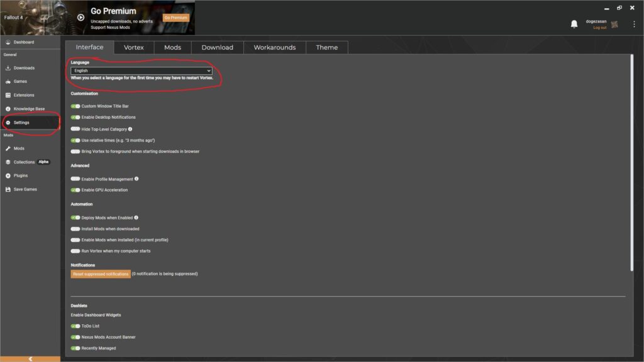Toggle Nexus Mods Account Banner dashlet

(x=75, y=337)
